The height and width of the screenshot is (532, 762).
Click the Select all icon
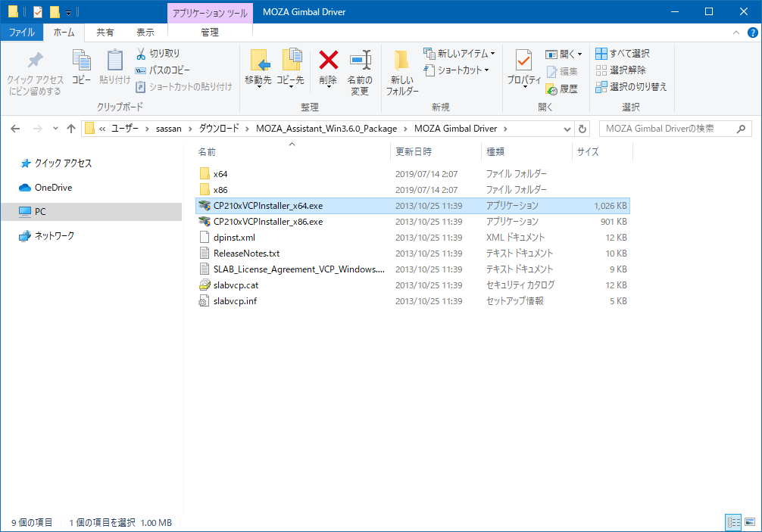(x=601, y=54)
